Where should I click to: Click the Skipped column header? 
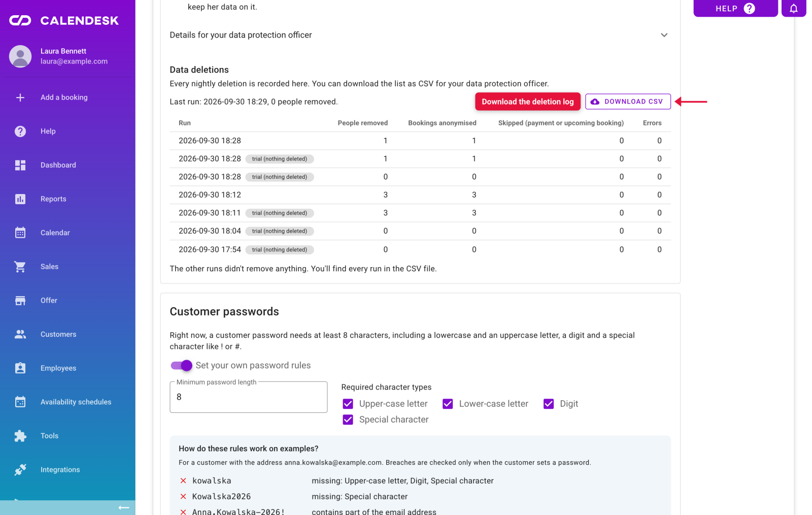561,123
